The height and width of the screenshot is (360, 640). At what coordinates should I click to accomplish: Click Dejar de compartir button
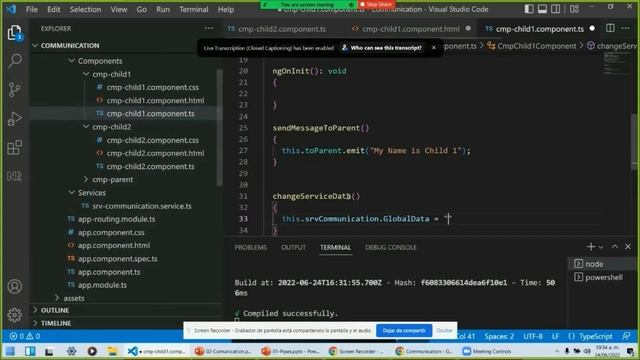coord(404,330)
